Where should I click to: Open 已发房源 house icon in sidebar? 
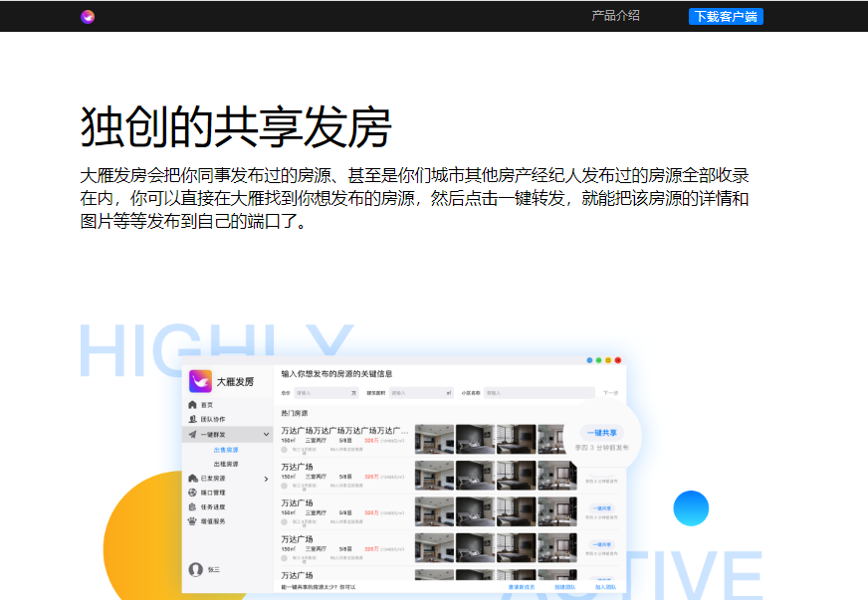coord(192,478)
